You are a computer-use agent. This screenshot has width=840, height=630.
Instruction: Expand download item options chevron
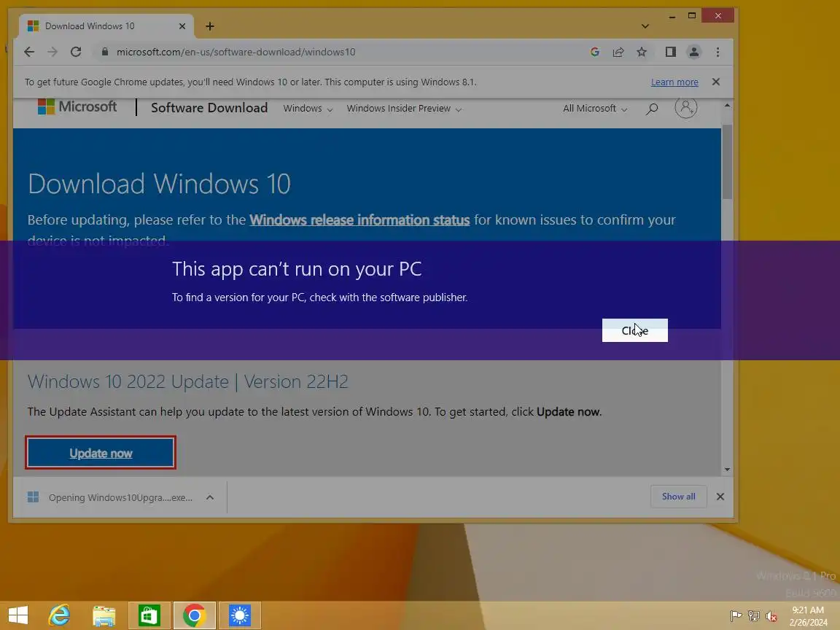point(210,497)
